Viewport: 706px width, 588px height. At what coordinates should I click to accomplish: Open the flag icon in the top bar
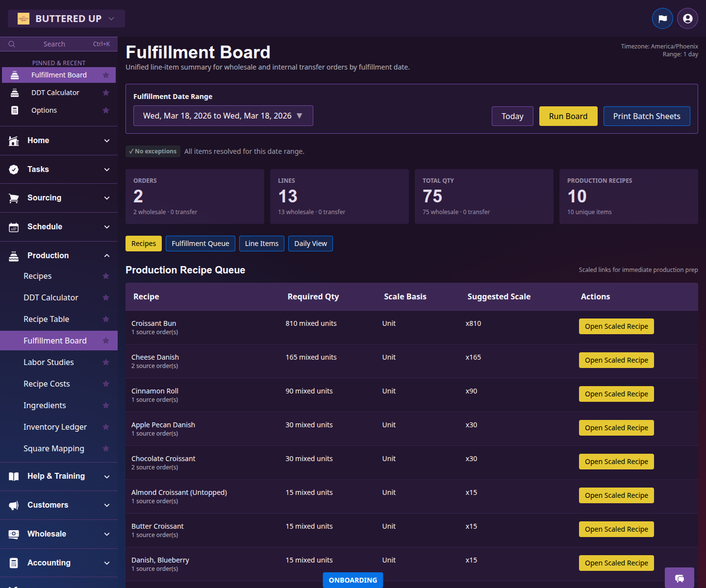pyautogui.click(x=662, y=18)
